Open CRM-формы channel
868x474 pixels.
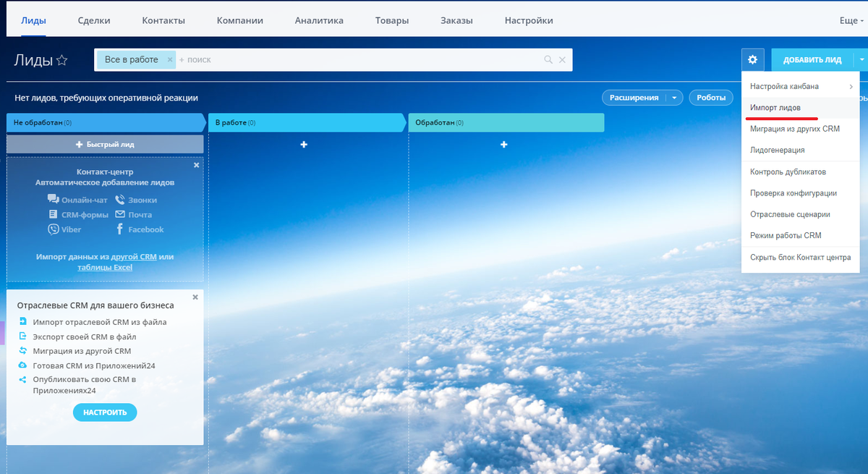(78, 214)
